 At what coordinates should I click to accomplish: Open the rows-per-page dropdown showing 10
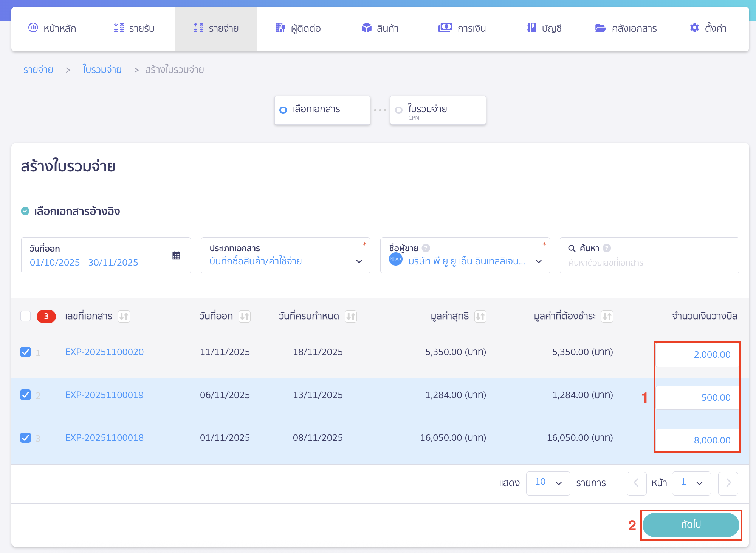point(548,483)
